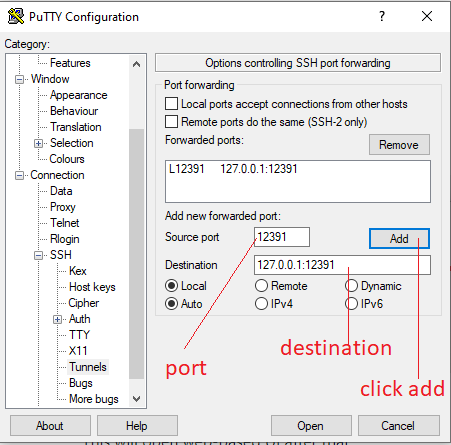Select the IPv4 radio button
This screenshot has height=445, width=451.
click(x=261, y=304)
